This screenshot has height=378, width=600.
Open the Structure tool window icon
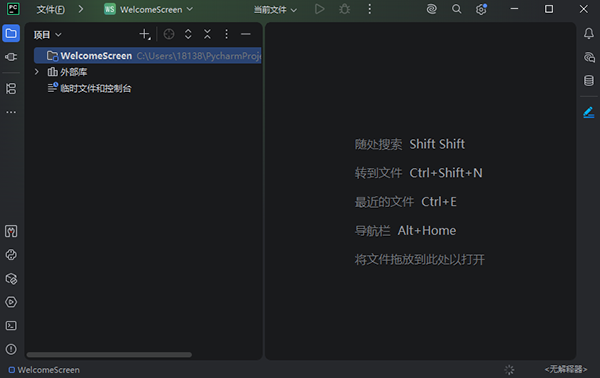click(x=11, y=88)
